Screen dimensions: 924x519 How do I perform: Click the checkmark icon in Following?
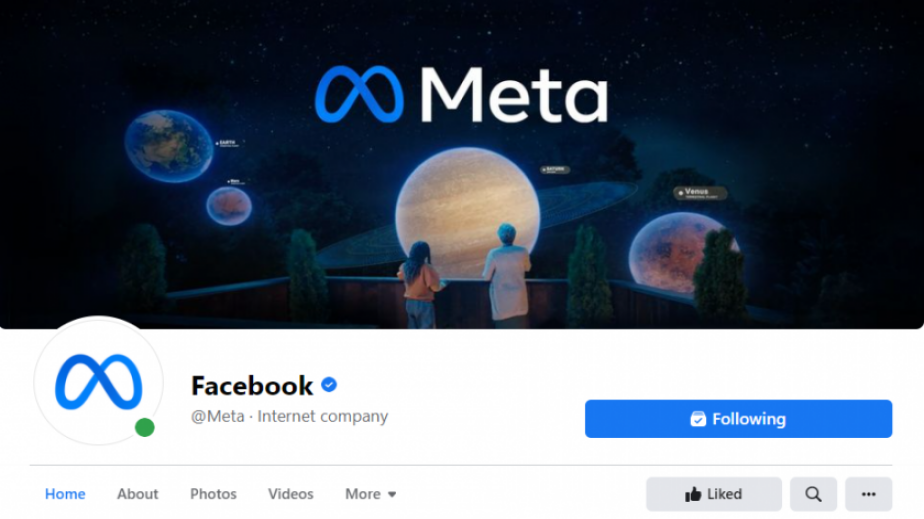pyautogui.click(x=698, y=419)
